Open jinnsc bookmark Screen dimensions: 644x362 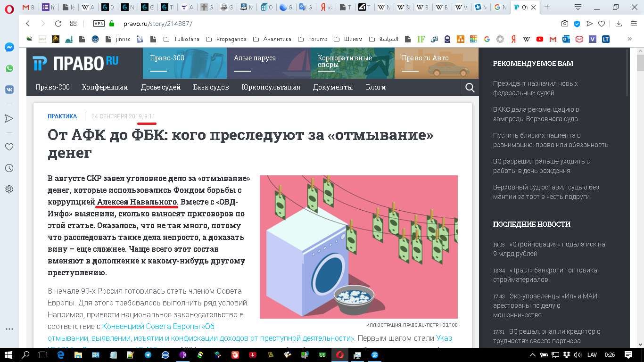pos(118,39)
